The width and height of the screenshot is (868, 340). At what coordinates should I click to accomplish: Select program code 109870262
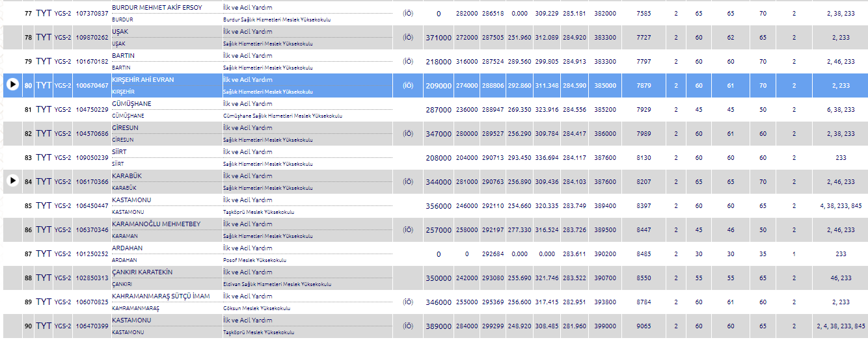pyautogui.click(x=92, y=38)
